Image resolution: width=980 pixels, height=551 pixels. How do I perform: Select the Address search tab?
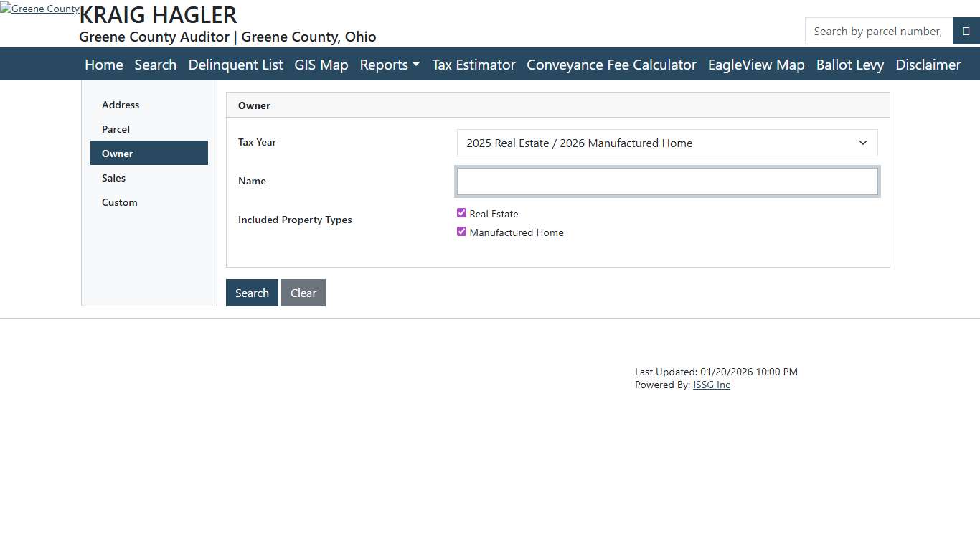coord(121,105)
